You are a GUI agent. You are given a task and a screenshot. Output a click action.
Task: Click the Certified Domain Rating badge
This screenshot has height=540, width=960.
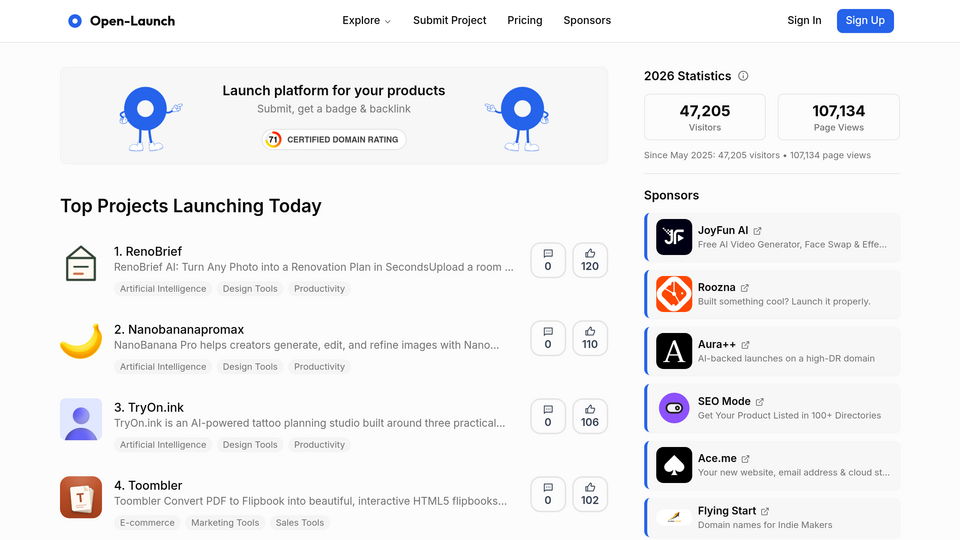pos(334,140)
